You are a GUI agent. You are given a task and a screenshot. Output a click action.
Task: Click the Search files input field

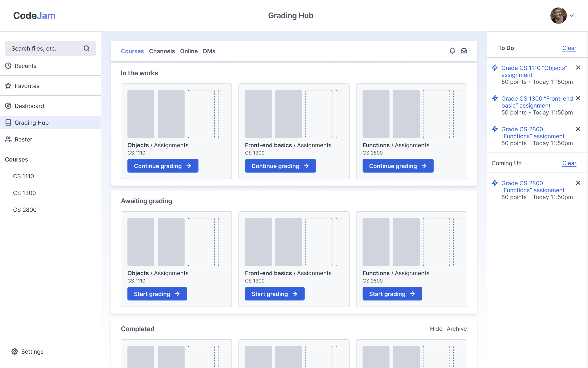51,49
